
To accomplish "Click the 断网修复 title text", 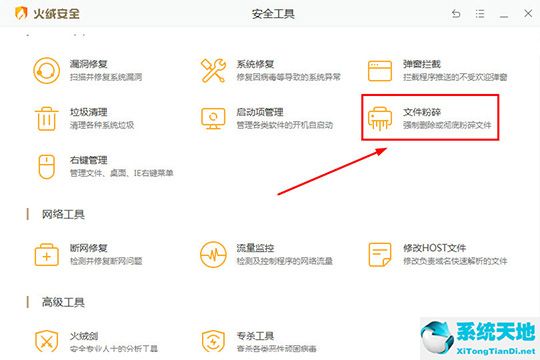I will (x=89, y=248).
